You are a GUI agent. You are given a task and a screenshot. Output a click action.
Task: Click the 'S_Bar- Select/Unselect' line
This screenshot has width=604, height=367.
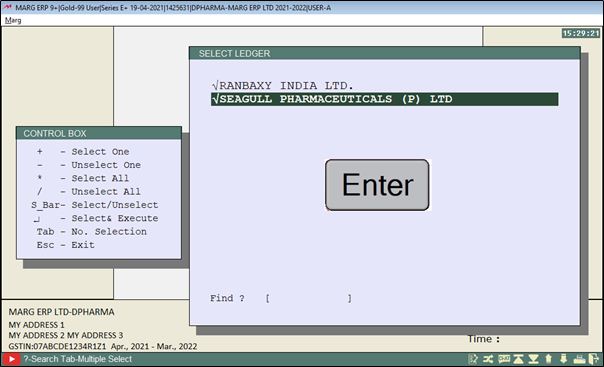coord(94,205)
